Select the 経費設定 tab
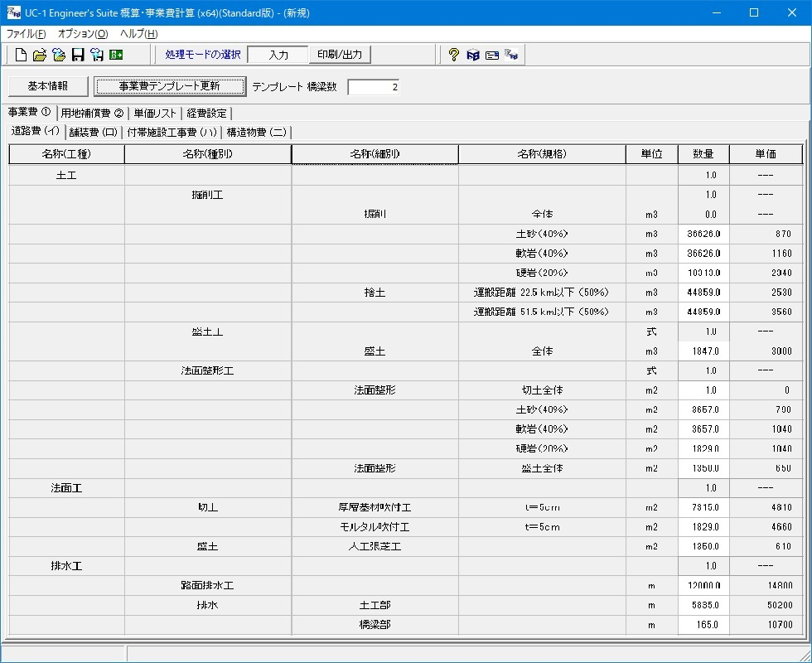Image resolution: width=812 pixels, height=663 pixels. coord(206,113)
